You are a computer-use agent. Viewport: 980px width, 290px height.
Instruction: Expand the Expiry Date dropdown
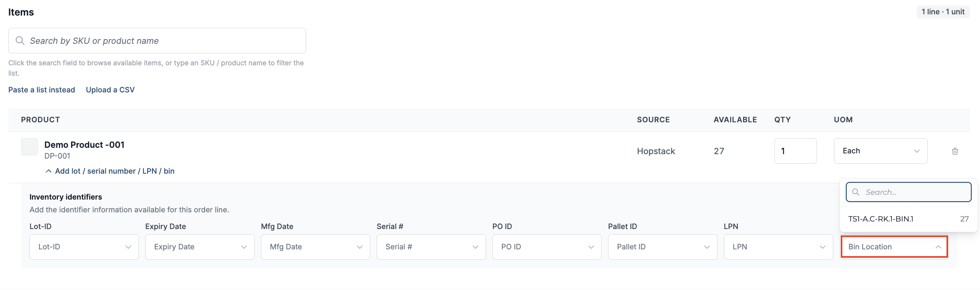point(200,247)
